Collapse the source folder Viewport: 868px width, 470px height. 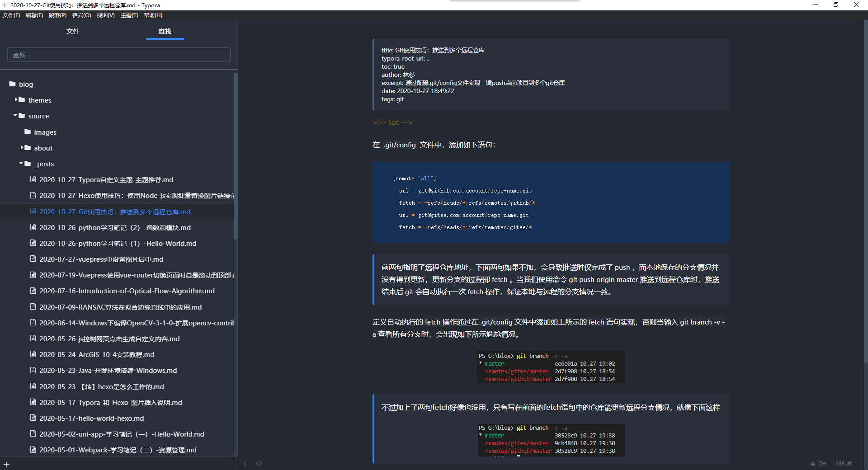15,115
